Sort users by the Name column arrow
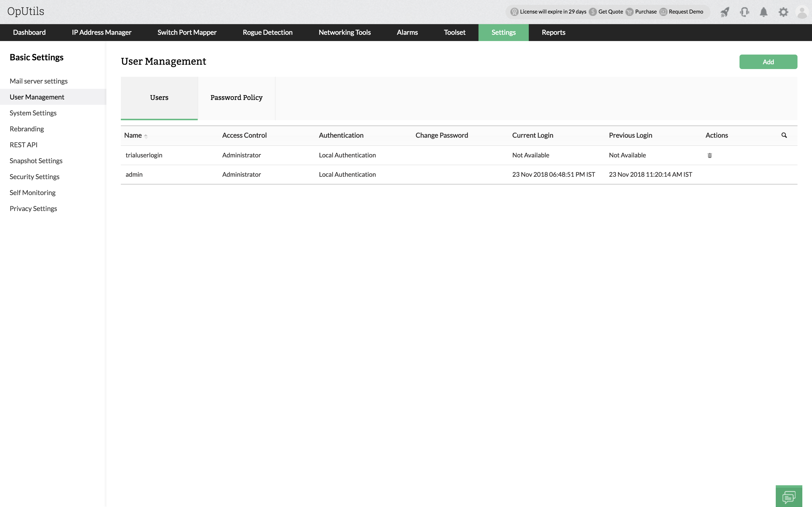Image resolution: width=812 pixels, height=507 pixels. coord(146,136)
